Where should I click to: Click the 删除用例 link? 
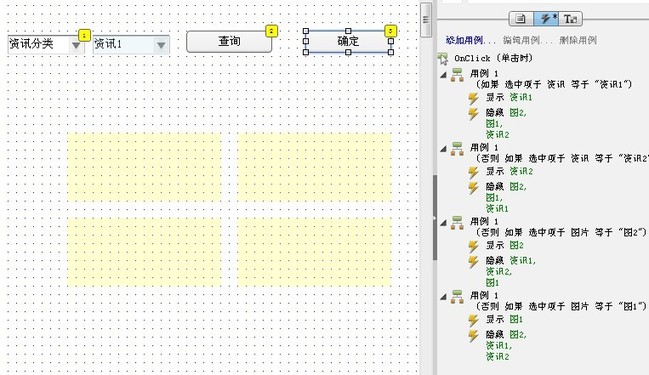(x=578, y=40)
